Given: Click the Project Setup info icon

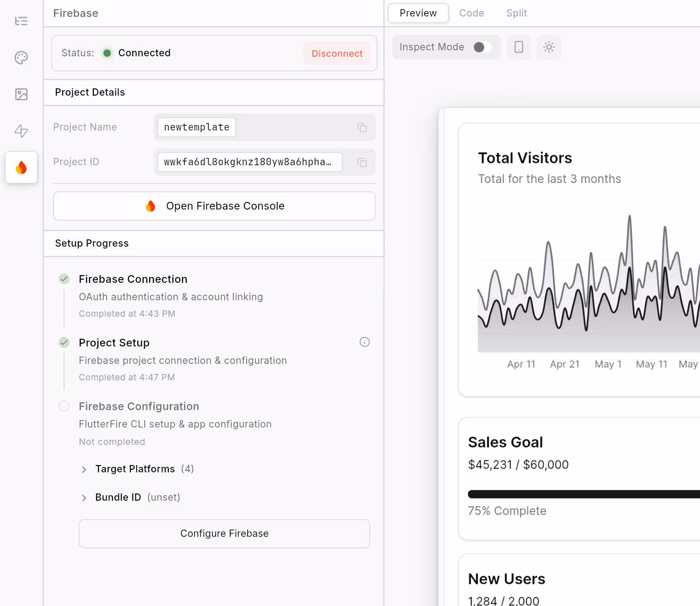Looking at the screenshot, I should 365,342.
